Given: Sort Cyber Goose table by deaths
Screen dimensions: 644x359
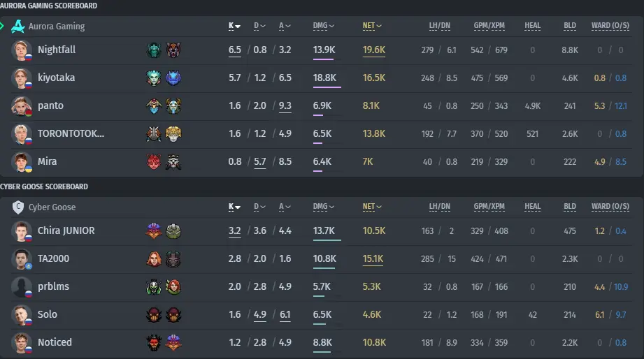Looking at the screenshot, I should coord(259,207).
